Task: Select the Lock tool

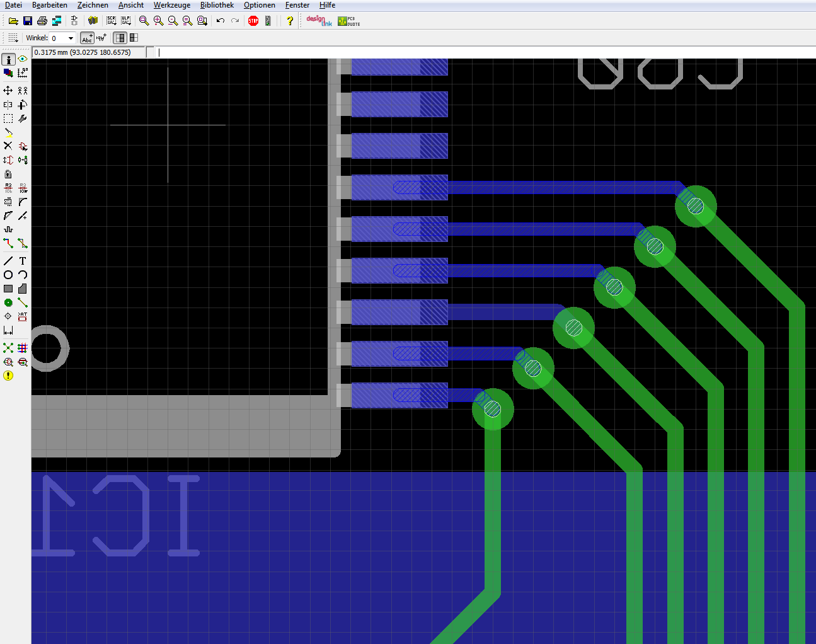Action: (x=8, y=174)
